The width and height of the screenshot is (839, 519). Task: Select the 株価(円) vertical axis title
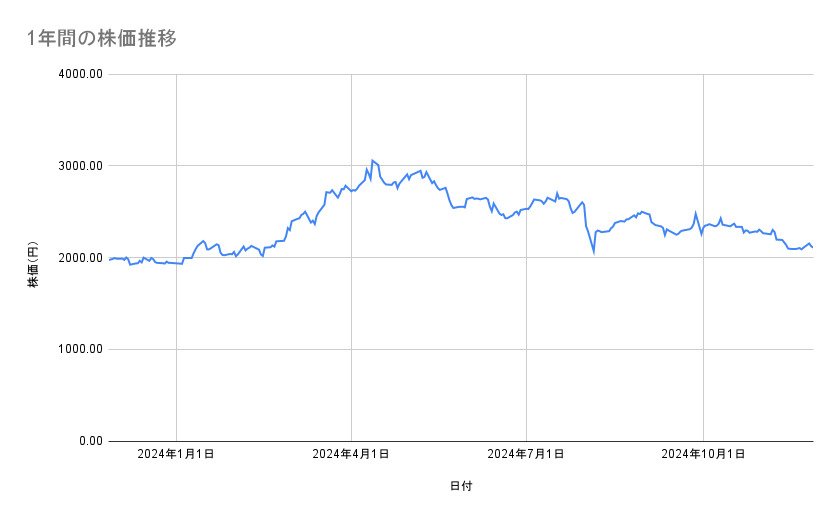(x=33, y=257)
